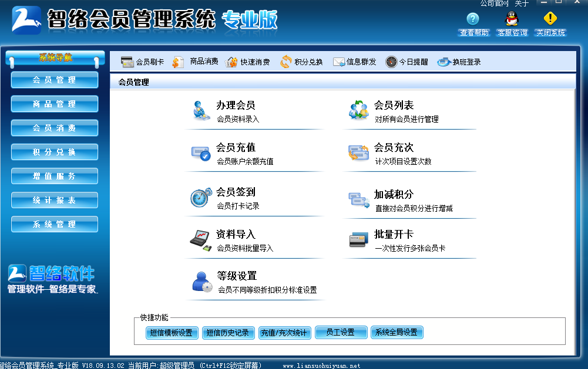Click the 会员不同等级折扣积分标准设置 description text
Viewport: 588px width, 369px height.
[x=267, y=290]
